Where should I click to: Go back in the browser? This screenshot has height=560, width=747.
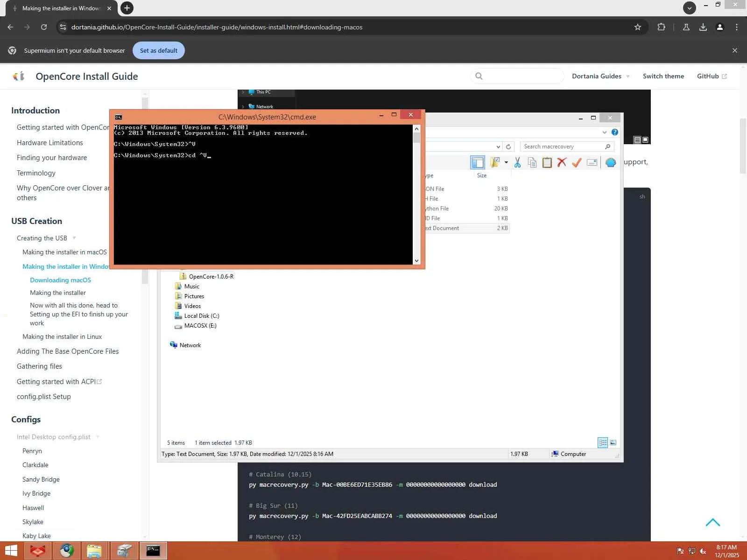(10, 27)
